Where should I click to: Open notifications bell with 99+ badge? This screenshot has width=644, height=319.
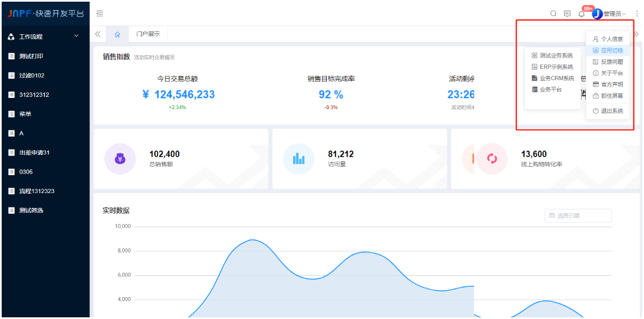(x=582, y=14)
